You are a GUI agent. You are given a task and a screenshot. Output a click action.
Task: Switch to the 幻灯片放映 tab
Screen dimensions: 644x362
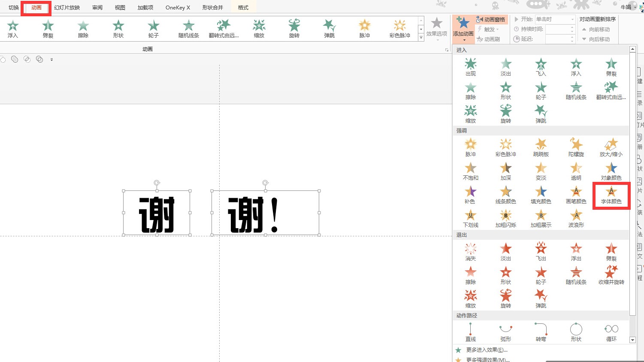click(67, 8)
